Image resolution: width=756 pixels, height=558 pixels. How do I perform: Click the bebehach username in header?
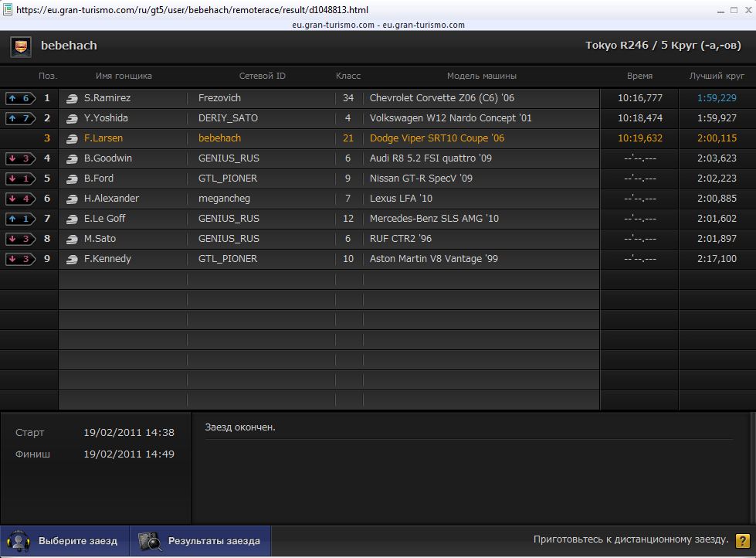coord(69,46)
